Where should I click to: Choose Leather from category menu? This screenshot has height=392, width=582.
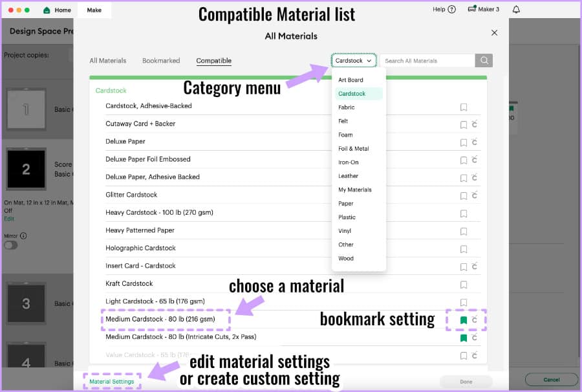pyautogui.click(x=348, y=176)
